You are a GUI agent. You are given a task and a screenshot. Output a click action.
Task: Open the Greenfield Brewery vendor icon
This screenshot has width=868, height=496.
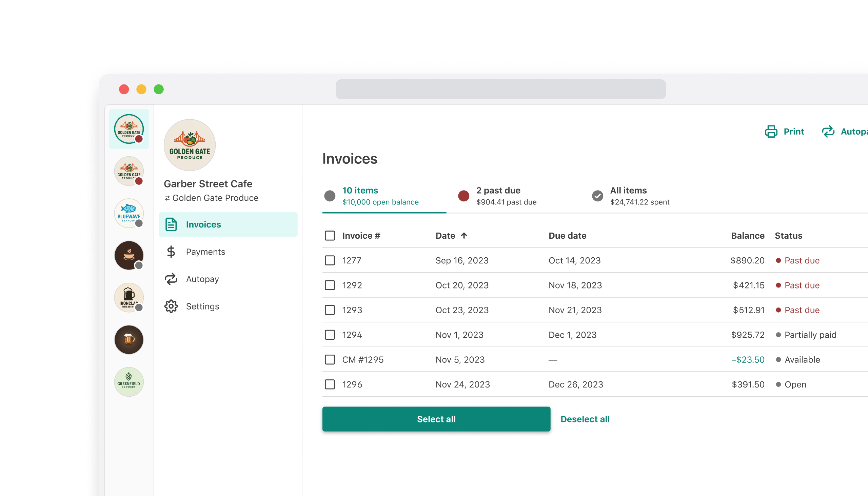pyautogui.click(x=129, y=382)
